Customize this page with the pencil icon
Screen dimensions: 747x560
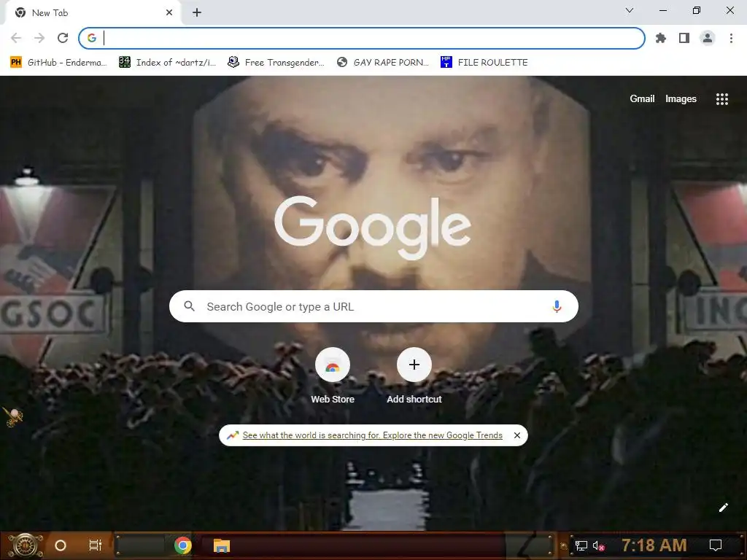point(723,507)
